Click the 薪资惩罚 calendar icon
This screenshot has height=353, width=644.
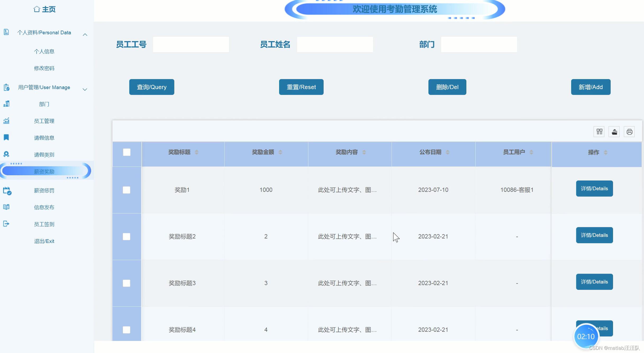point(7,191)
